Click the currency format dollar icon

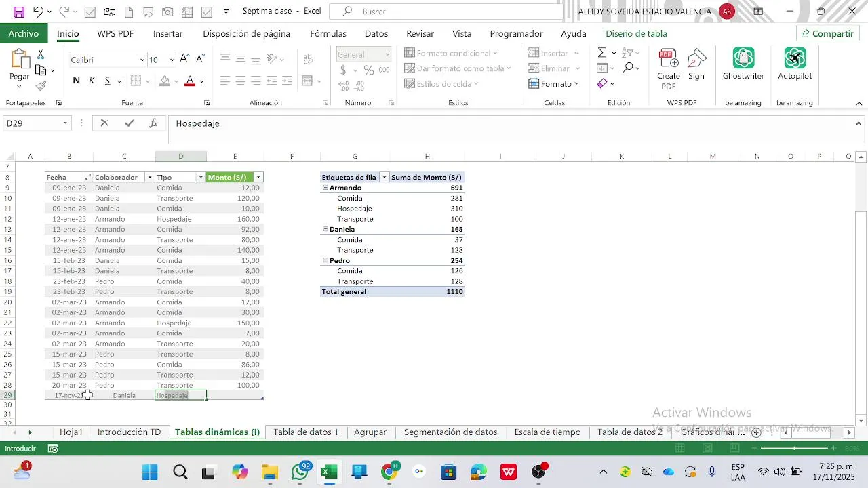(x=343, y=70)
